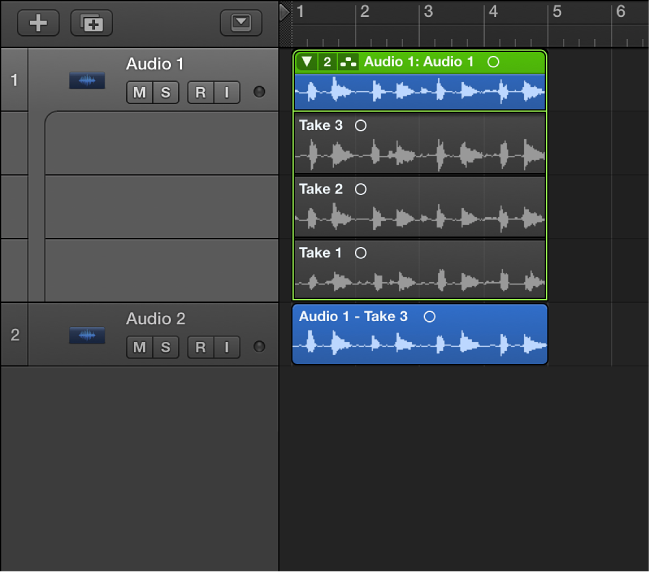Click the Audio 1 track round status indicator
This screenshot has height=572, width=650.
pos(259,92)
